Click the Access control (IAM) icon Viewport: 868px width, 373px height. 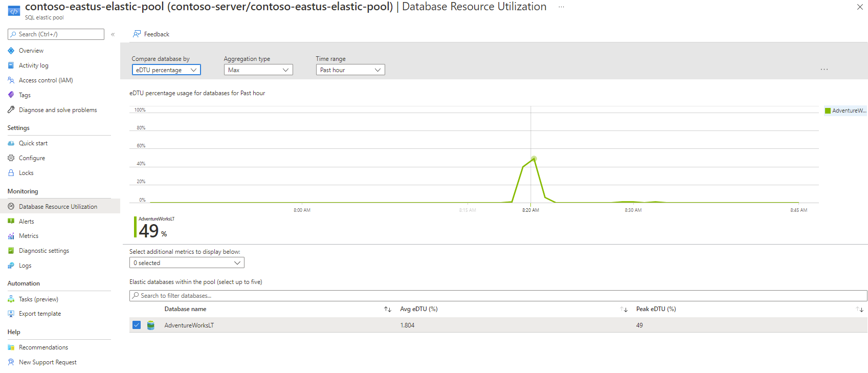pos(11,80)
